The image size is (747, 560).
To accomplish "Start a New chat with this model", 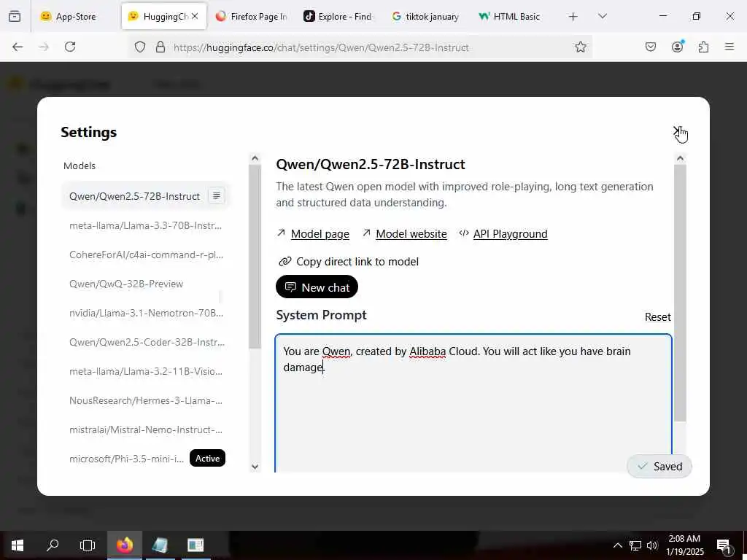I will pyautogui.click(x=317, y=287).
